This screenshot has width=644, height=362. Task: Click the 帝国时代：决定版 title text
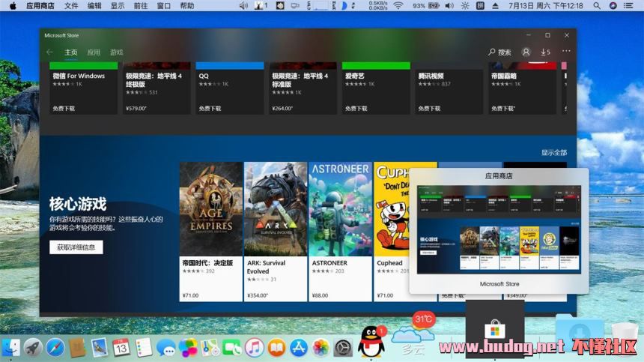(208, 263)
